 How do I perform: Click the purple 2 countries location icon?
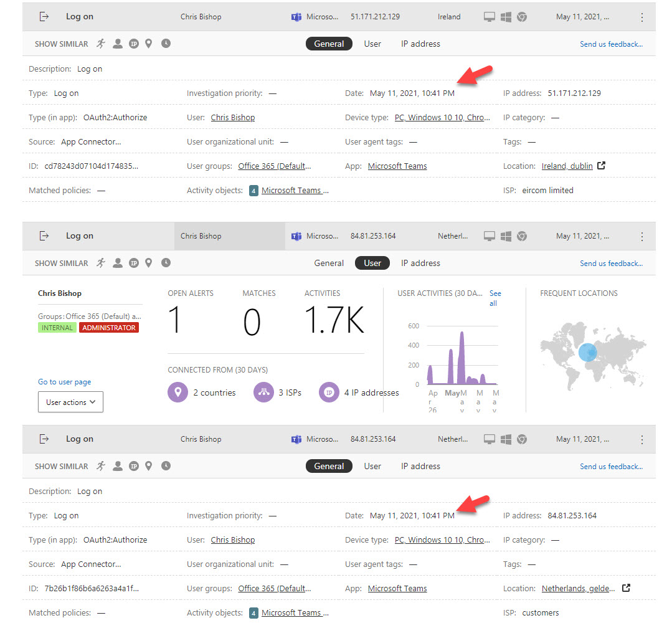coord(177,392)
